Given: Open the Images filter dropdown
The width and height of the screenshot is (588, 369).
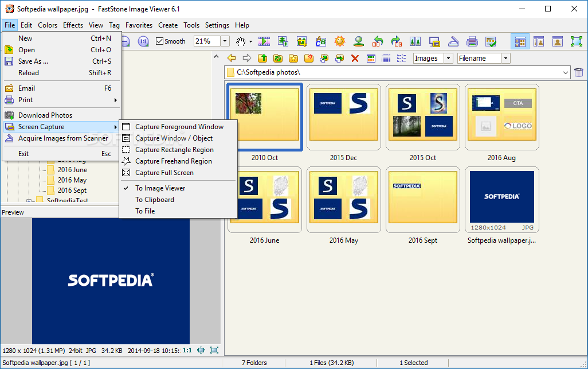Looking at the screenshot, I should (x=449, y=58).
